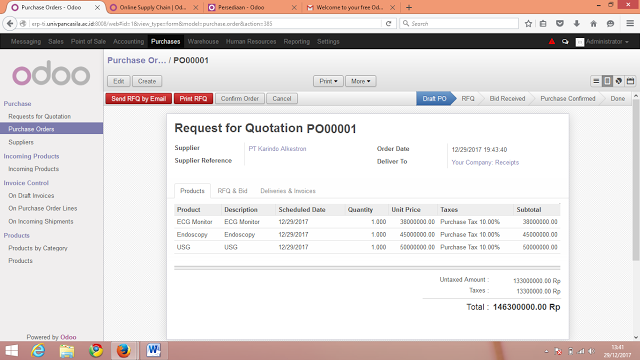Viewport: 640px width, 360px height.
Task: Select the form view icon
Action: [x=607, y=81]
